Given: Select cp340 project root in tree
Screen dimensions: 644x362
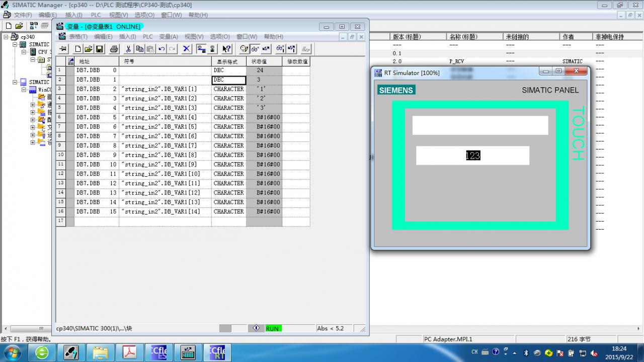Looking at the screenshot, I should (x=28, y=37).
